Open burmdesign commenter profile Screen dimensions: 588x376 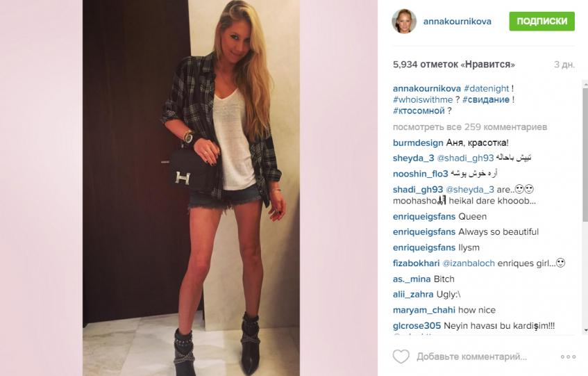pyautogui.click(x=418, y=143)
